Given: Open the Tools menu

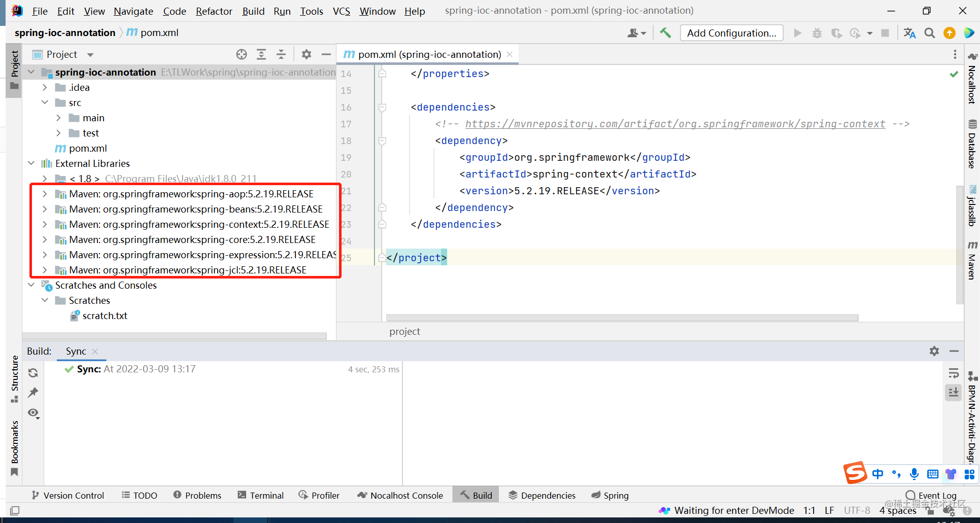Looking at the screenshot, I should [x=312, y=11].
